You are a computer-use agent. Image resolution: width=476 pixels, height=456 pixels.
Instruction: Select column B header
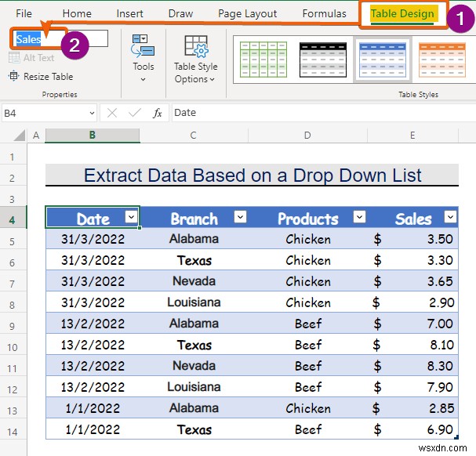click(x=93, y=136)
